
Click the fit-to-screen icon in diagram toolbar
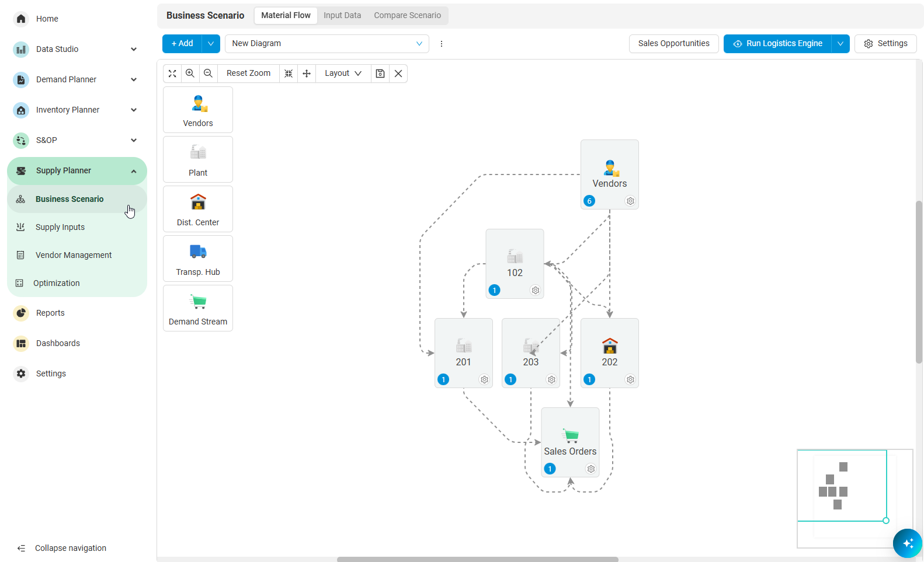(172, 74)
